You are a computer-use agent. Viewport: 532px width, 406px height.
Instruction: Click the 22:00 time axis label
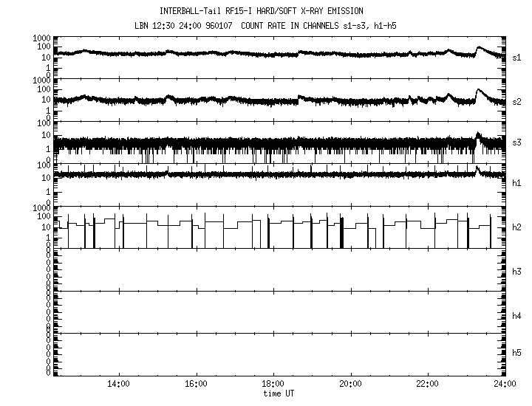[x=427, y=384]
